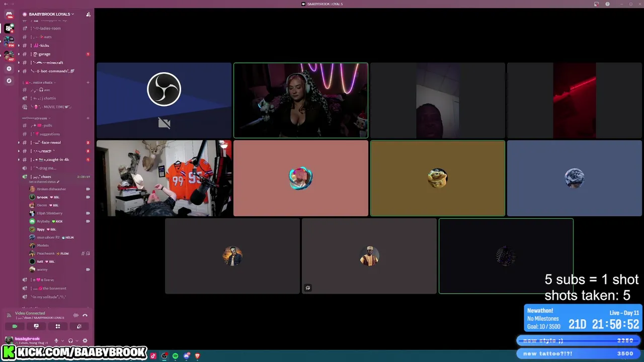644x362 pixels.
Task: Open headphone output options arrow
Action: 76,340
